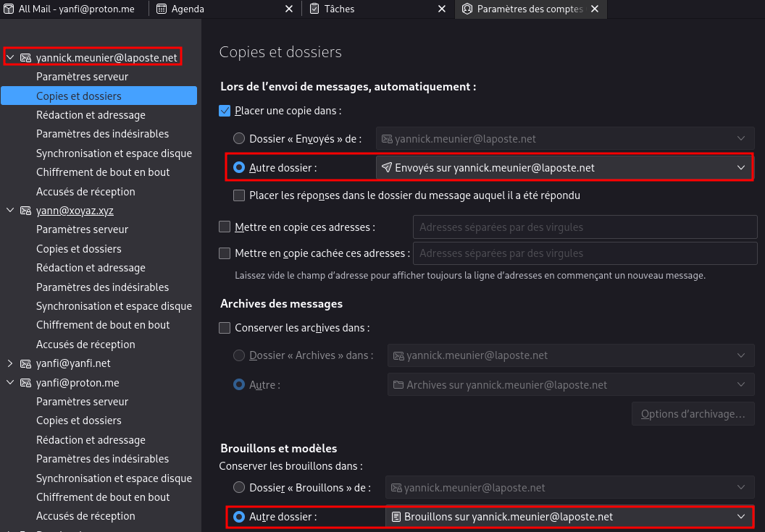Open Chiffrement de bout en bout for yann@xoyaz.xyz
Viewport: 765px width, 532px height.
coord(103,325)
